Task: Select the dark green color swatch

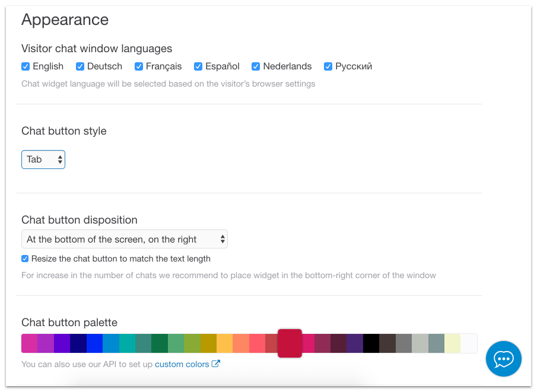Action: (x=160, y=343)
